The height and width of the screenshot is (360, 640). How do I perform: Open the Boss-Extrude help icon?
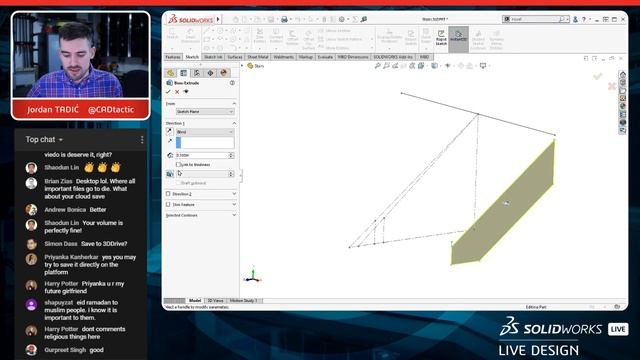tap(232, 83)
